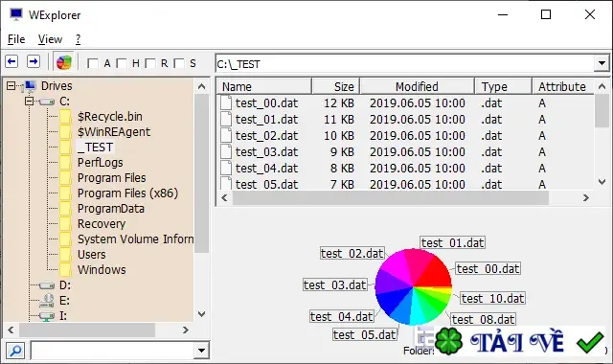
Task: Enable the A attribute checkbox
Action: click(x=93, y=63)
